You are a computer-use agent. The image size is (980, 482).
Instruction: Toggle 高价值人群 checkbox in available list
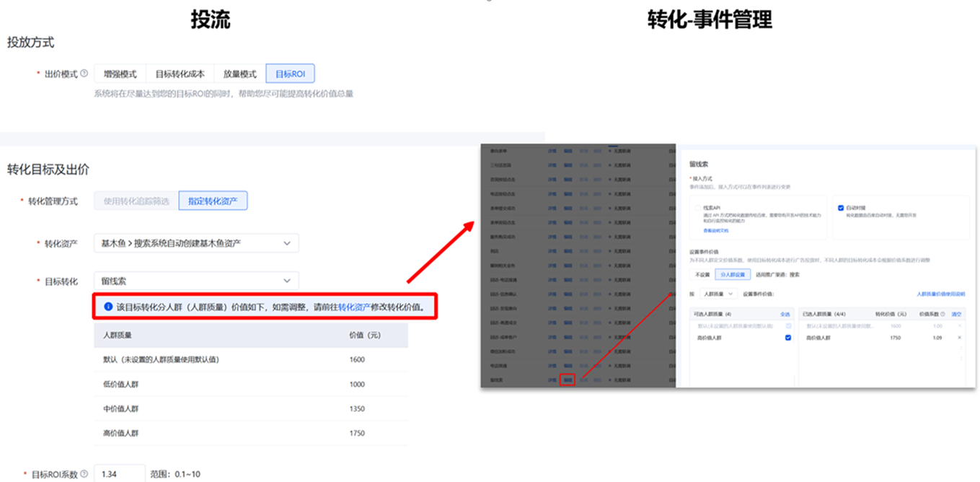coord(787,338)
